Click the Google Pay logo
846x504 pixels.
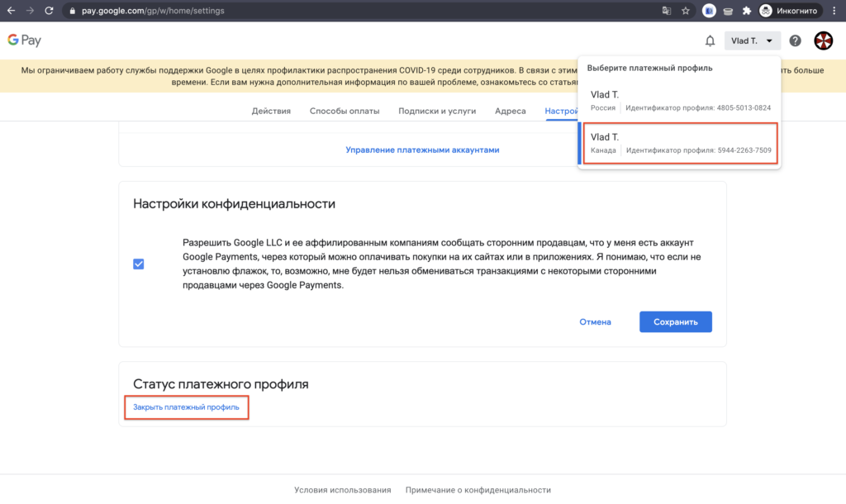point(25,40)
